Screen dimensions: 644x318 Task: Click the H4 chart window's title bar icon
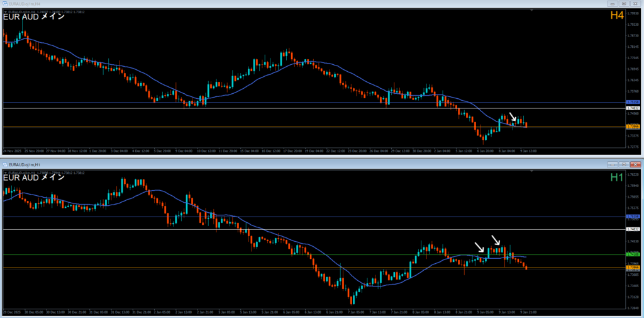tap(4, 4)
